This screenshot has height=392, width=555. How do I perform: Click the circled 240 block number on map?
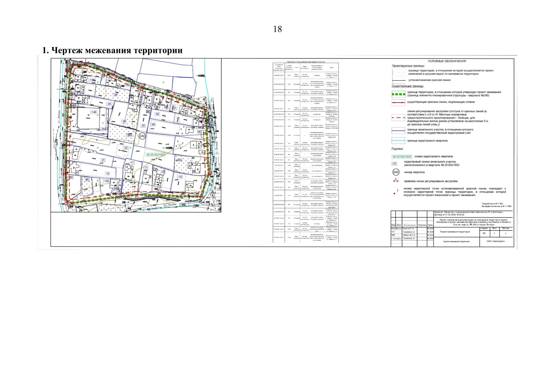coord(142,137)
